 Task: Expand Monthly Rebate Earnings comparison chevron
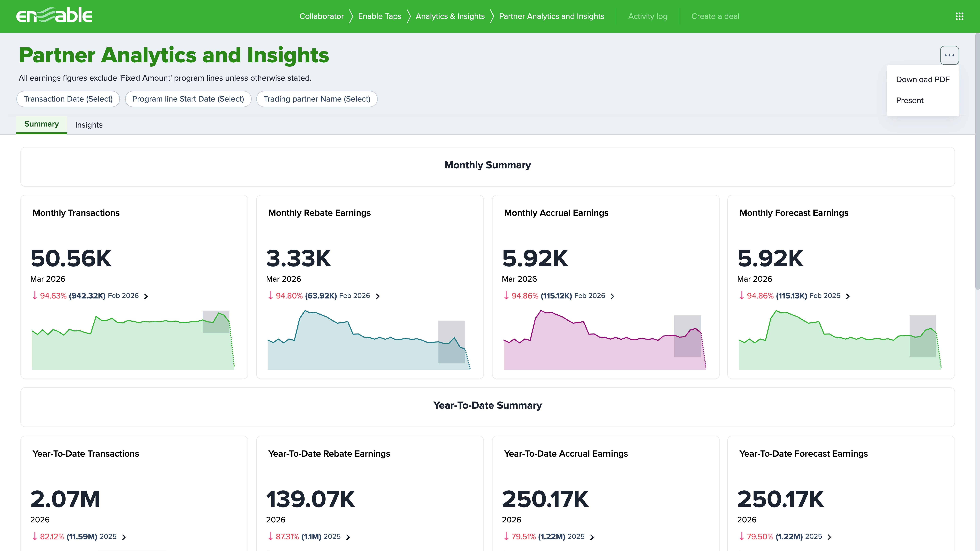[x=377, y=296]
